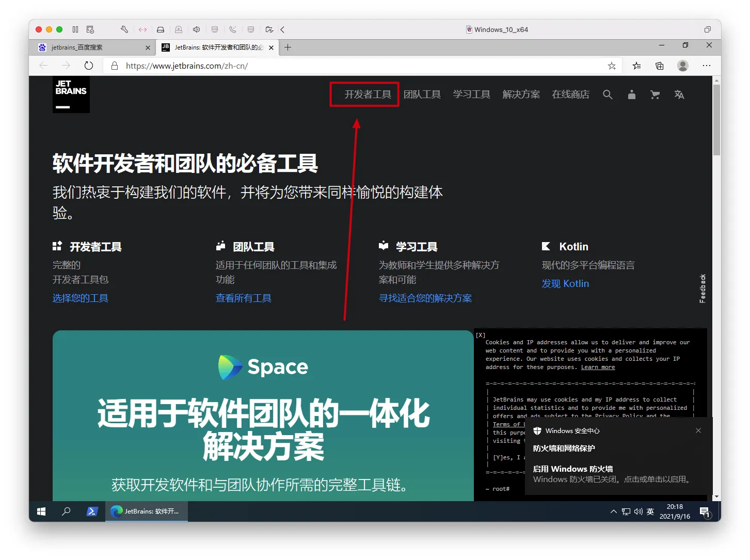This screenshot has width=750, height=560.
Task: Switch the 英 input method indicator
Action: click(650, 511)
